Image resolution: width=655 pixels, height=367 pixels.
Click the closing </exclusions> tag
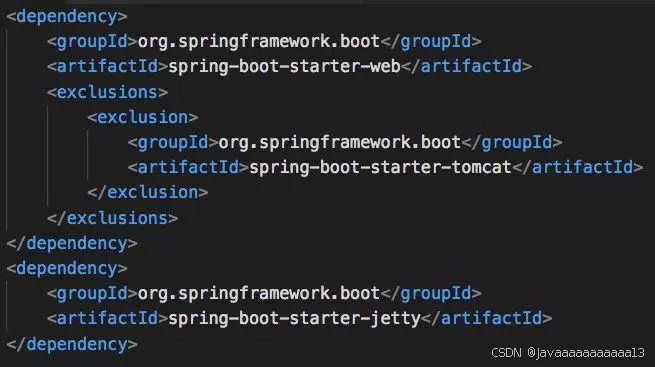click(x=112, y=218)
